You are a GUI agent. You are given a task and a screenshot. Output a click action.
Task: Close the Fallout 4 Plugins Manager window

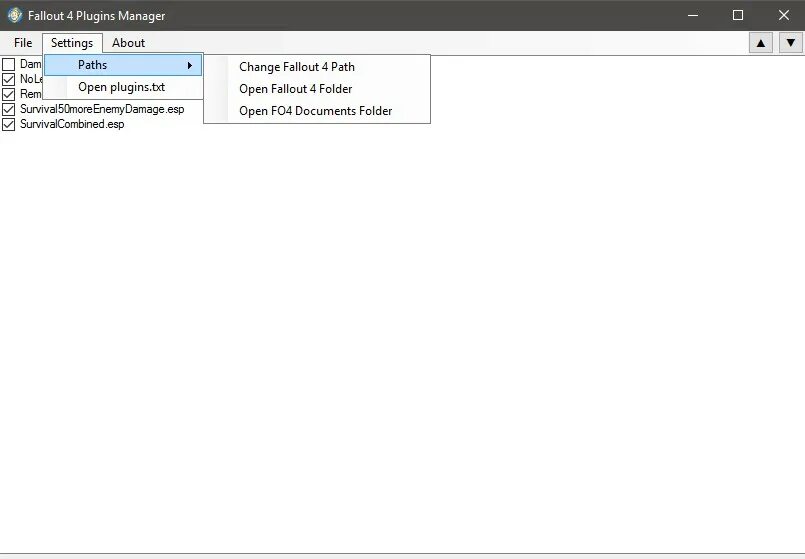(783, 15)
